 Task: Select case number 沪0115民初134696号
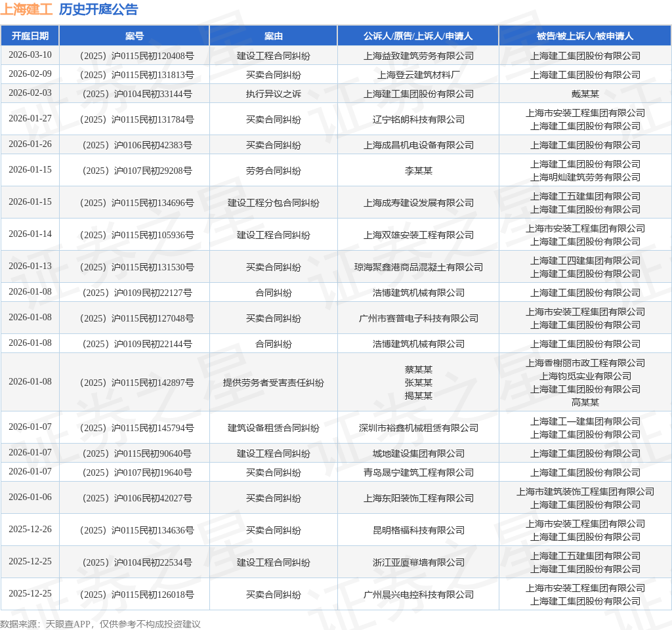(x=137, y=203)
